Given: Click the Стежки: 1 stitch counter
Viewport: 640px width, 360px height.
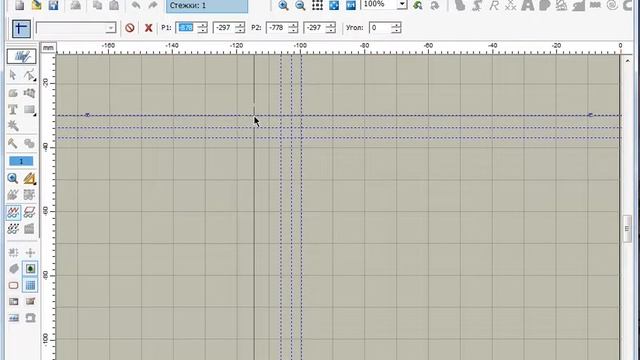Looking at the screenshot, I should coord(207,6).
